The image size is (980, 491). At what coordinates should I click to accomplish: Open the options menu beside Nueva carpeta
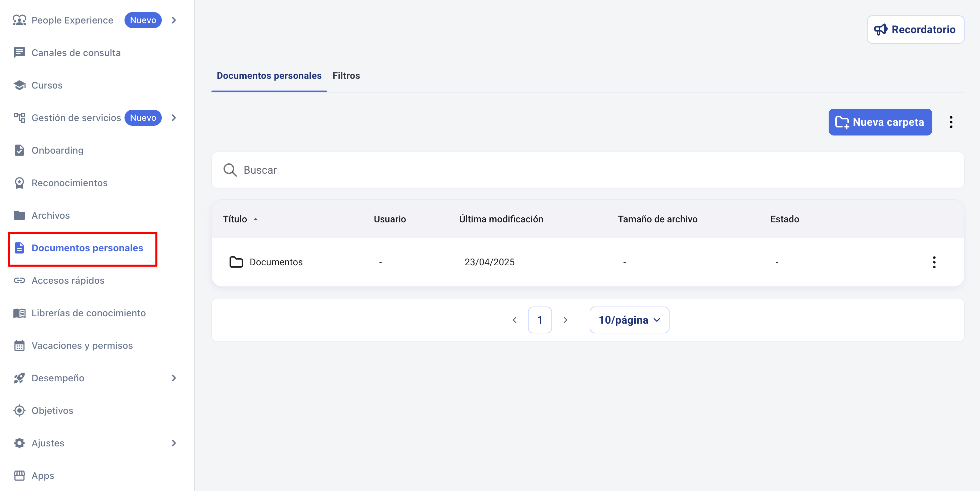click(951, 122)
